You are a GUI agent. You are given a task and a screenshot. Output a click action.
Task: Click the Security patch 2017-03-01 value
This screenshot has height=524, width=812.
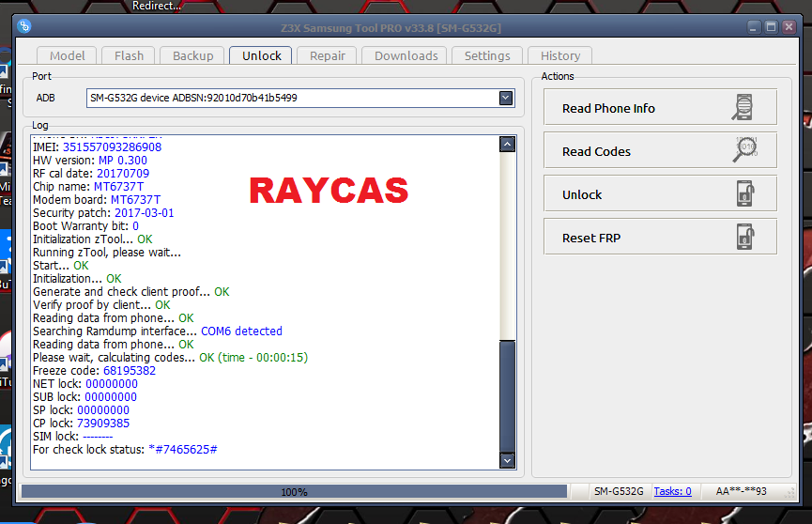(144, 213)
